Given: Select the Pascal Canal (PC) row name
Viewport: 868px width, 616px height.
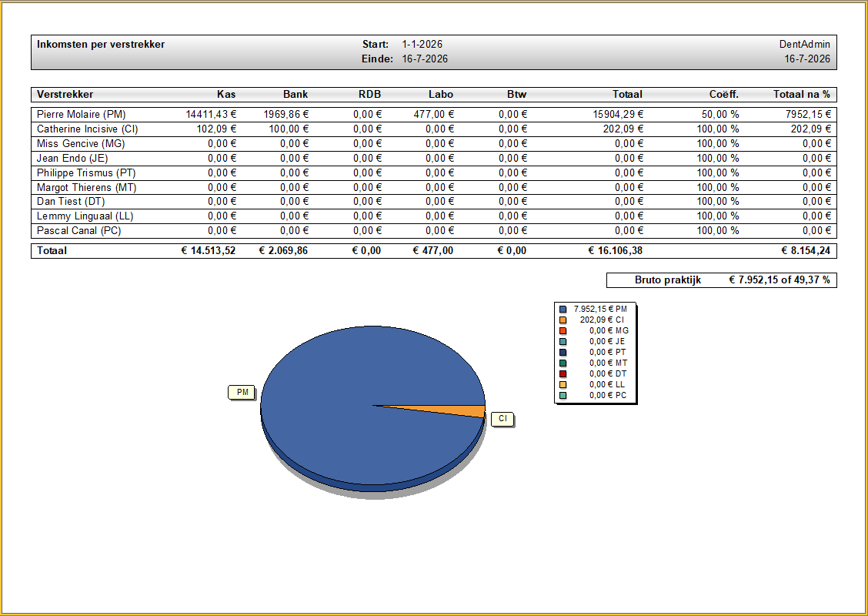Looking at the screenshot, I should [x=78, y=230].
